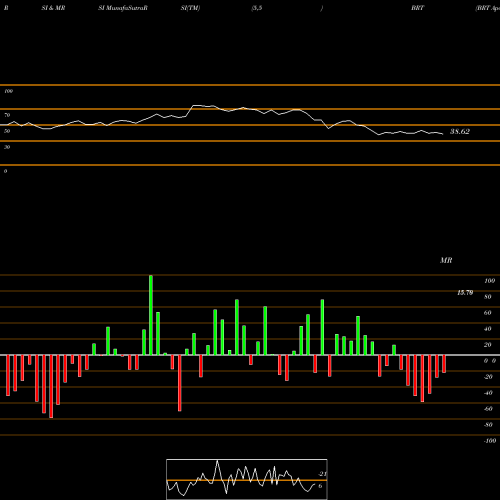
Task: Click the 100 label on MR axis
Action: (489, 281)
